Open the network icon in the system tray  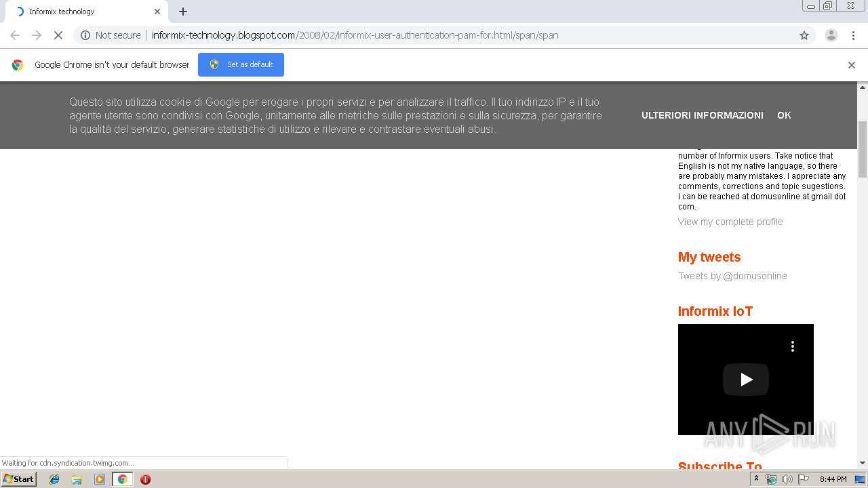pyautogui.click(x=771, y=479)
